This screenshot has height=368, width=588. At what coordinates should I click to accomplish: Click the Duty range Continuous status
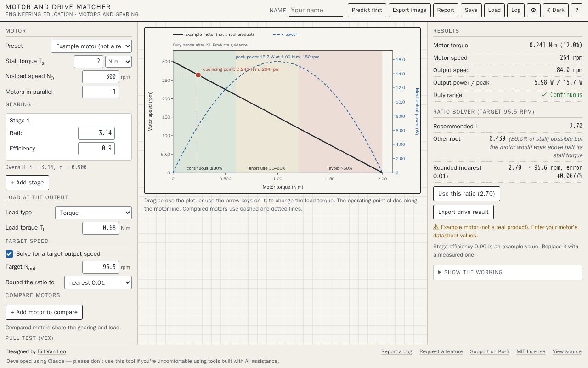click(562, 95)
